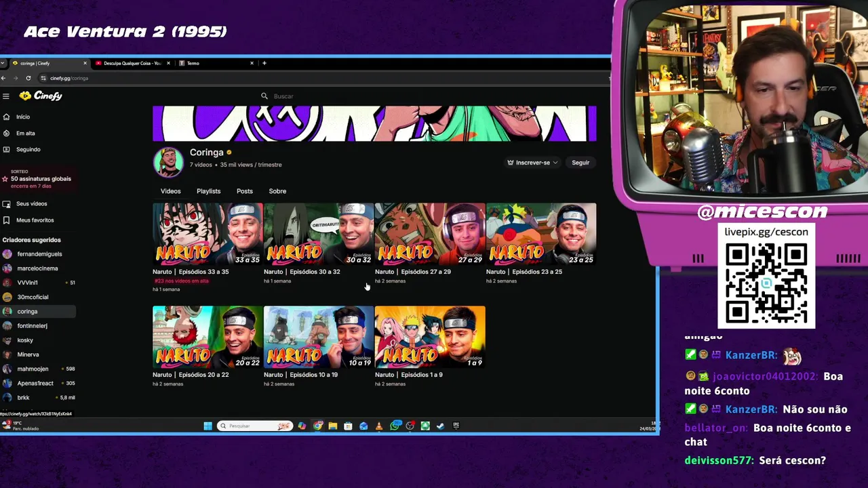Screen dimensions: 868x488
Task: Switch to the Playlists tab
Action: (208, 191)
